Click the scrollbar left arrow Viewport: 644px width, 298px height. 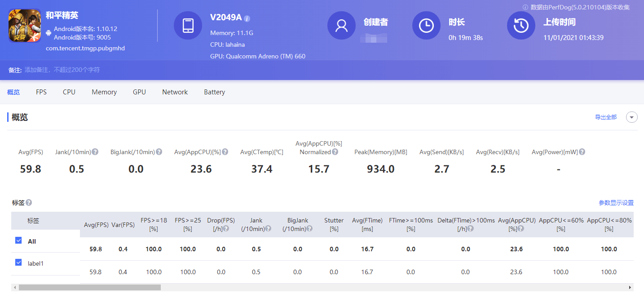click(15, 287)
